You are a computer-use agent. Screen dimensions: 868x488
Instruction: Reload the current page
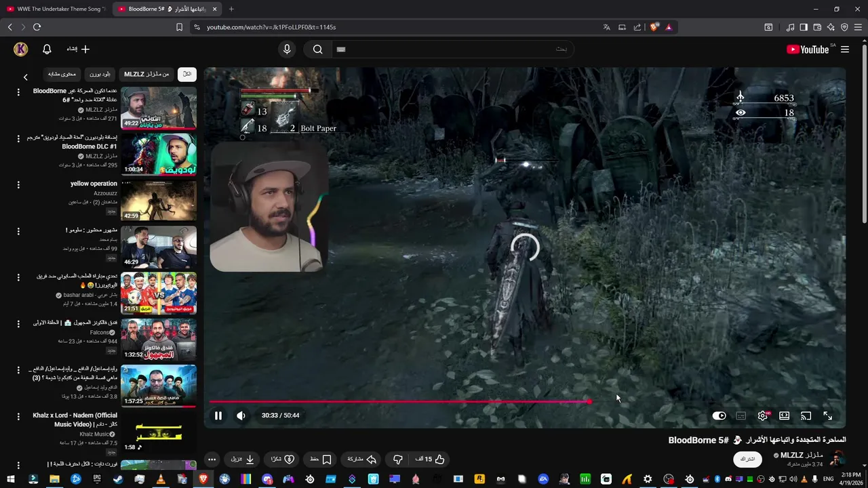37,27
